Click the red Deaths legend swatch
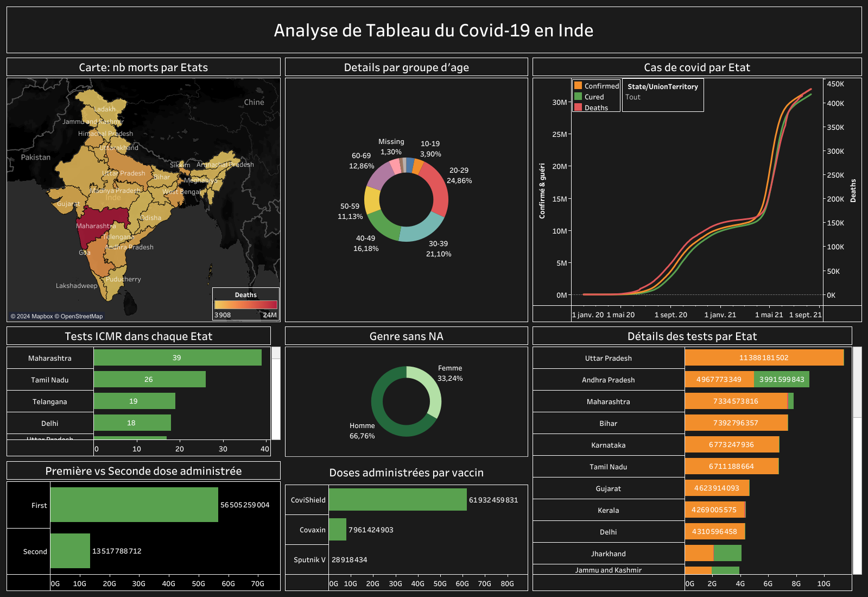Viewport: 868px width, 597px height. point(578,107)
